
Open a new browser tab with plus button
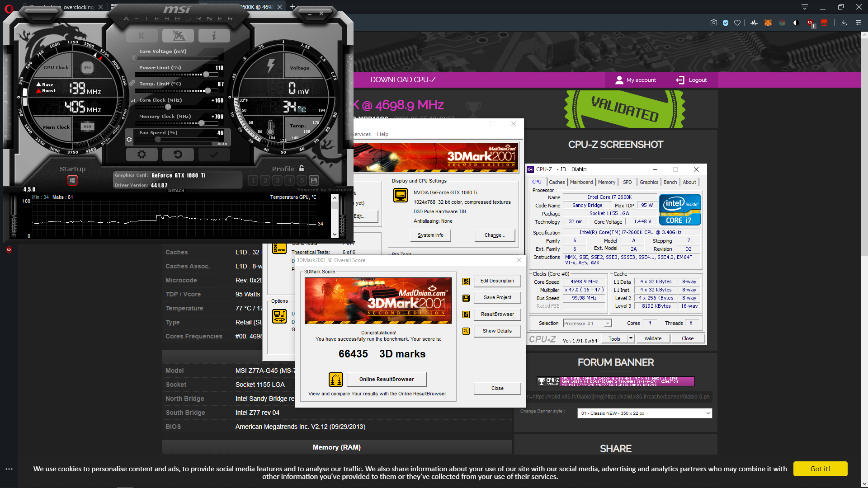[292, 7]
